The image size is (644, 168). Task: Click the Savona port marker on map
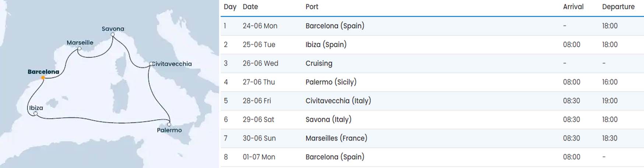click(x=113, y=34)
